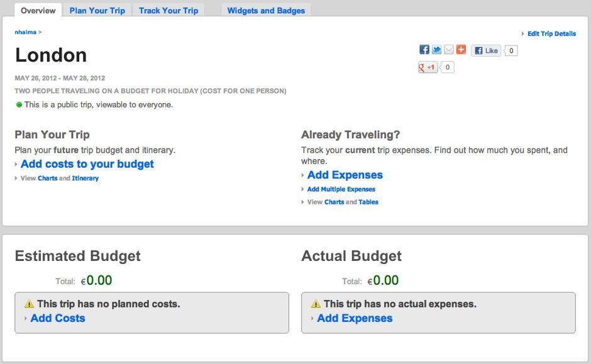Click warning icon beside no actual expenses
Image resolution: width=591 pixels, height=364 pixels.
pyautogui.click(x=316, y=304)
